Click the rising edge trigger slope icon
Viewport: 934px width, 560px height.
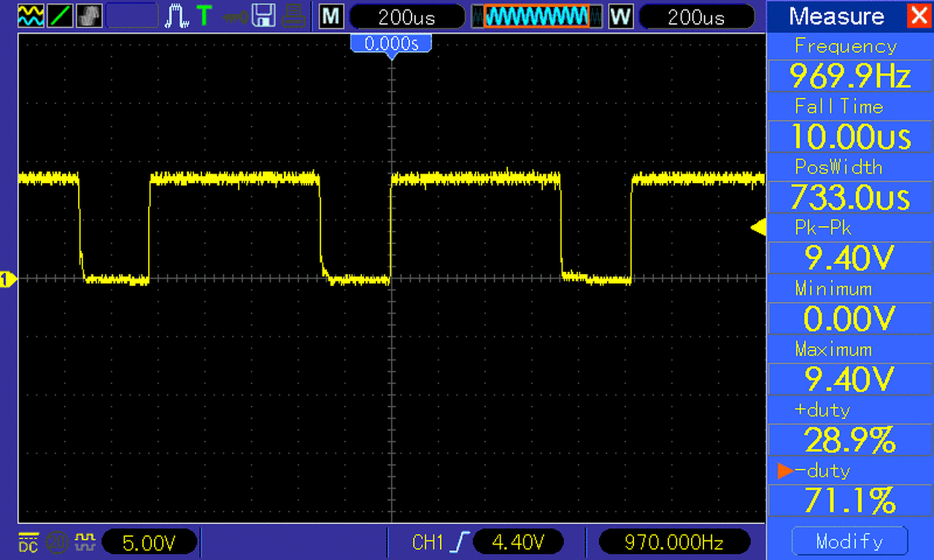[460, 542]
